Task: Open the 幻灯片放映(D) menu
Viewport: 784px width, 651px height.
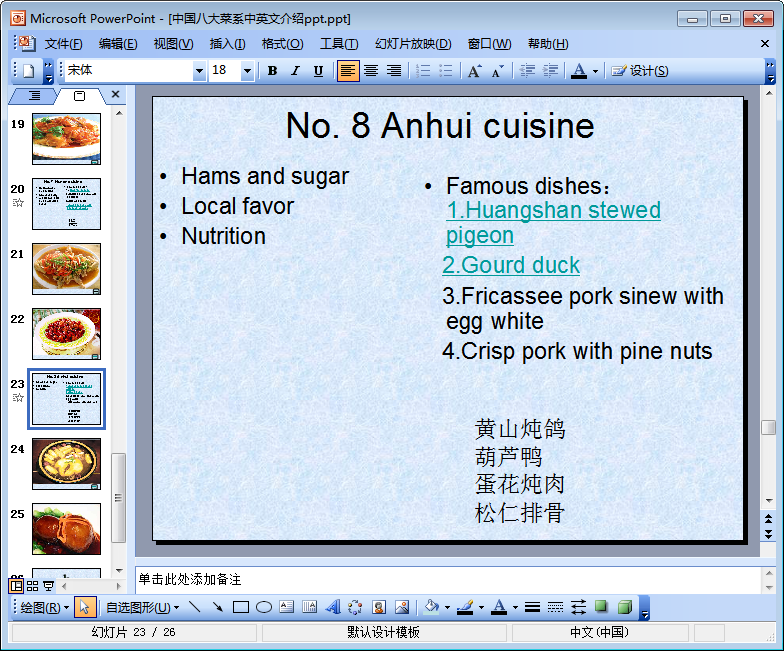Action: click(413, 44)
